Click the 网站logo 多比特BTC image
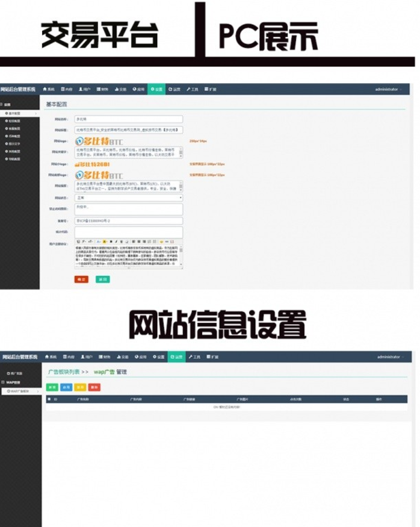The image size is (420, 527). pos(99,141)
